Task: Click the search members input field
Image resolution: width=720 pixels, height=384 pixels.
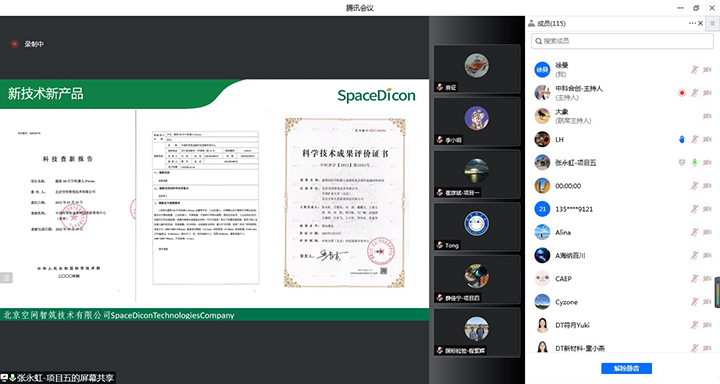Action: click(x=622, y=41)
